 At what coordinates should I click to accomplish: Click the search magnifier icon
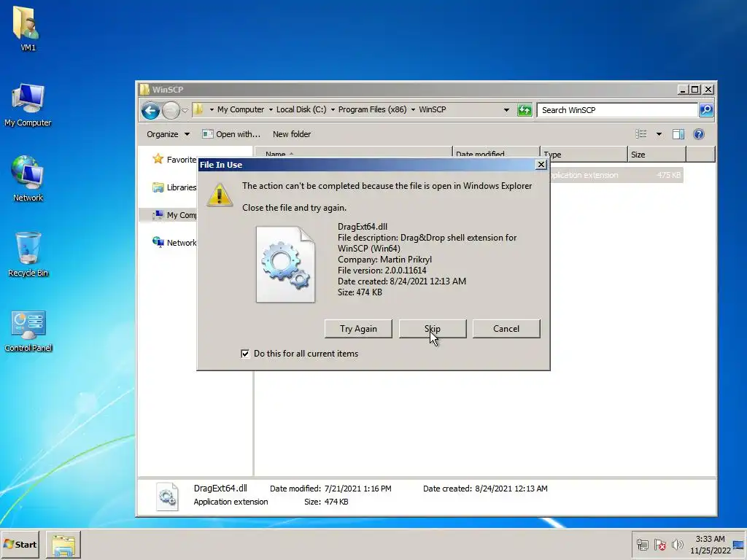(705, 110)
